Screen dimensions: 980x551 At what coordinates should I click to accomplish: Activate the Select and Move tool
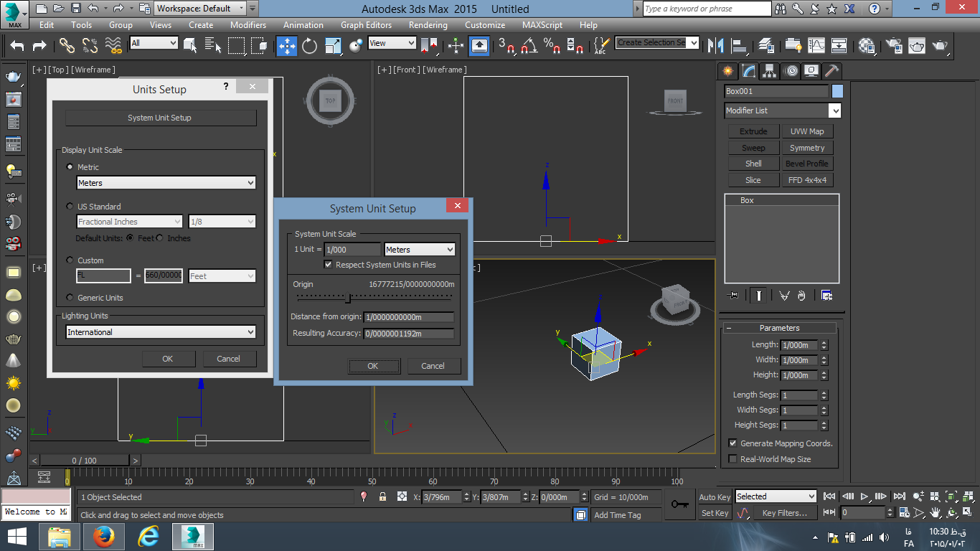[287, 46]
